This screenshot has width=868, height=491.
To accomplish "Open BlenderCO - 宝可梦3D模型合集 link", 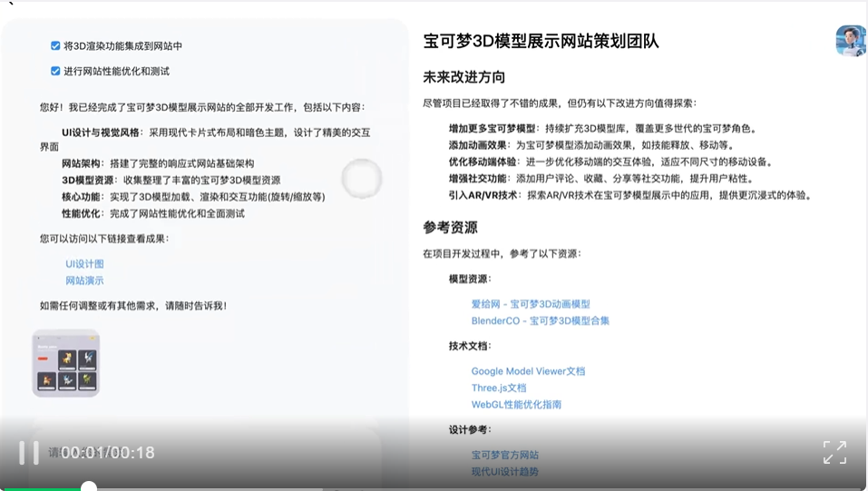I will (x=540, y=320).
